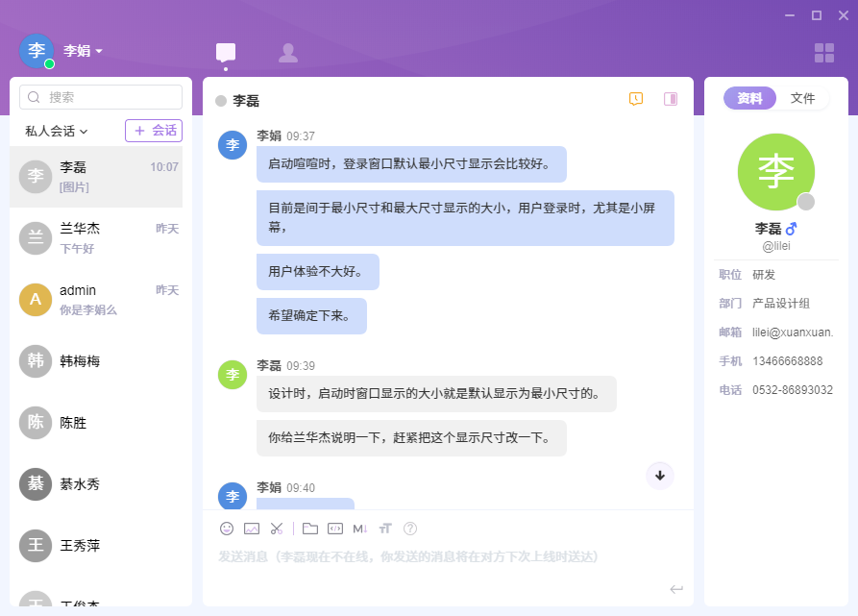Insert a code snippet via code icon
The height and width of the screenshot is (616, 858).
335,529
